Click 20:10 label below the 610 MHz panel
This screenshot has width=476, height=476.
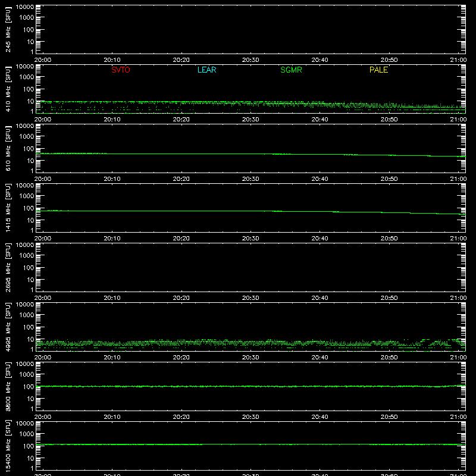(112, 179)
